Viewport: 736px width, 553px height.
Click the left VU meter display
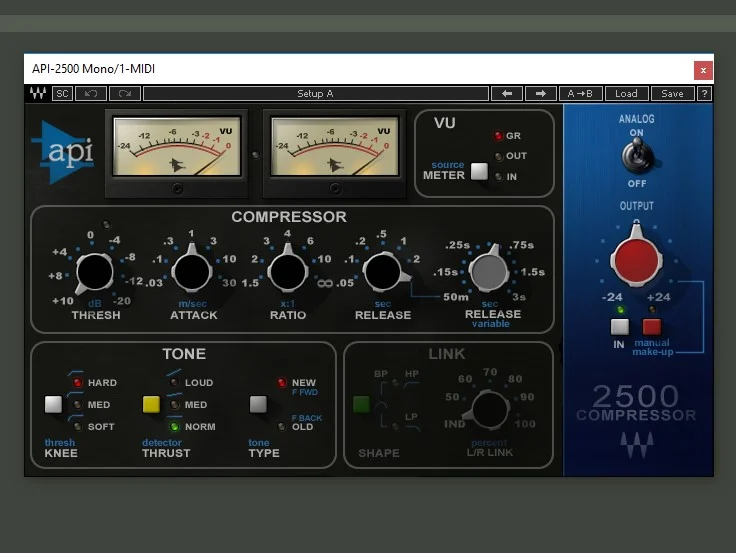coord(176,146)
